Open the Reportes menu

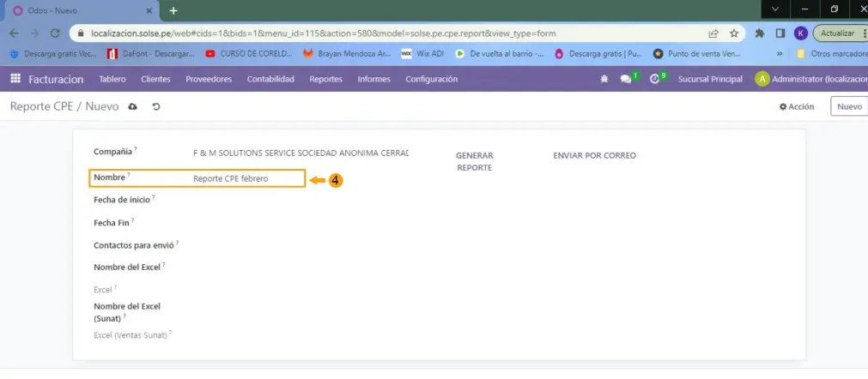coord(325,79)
